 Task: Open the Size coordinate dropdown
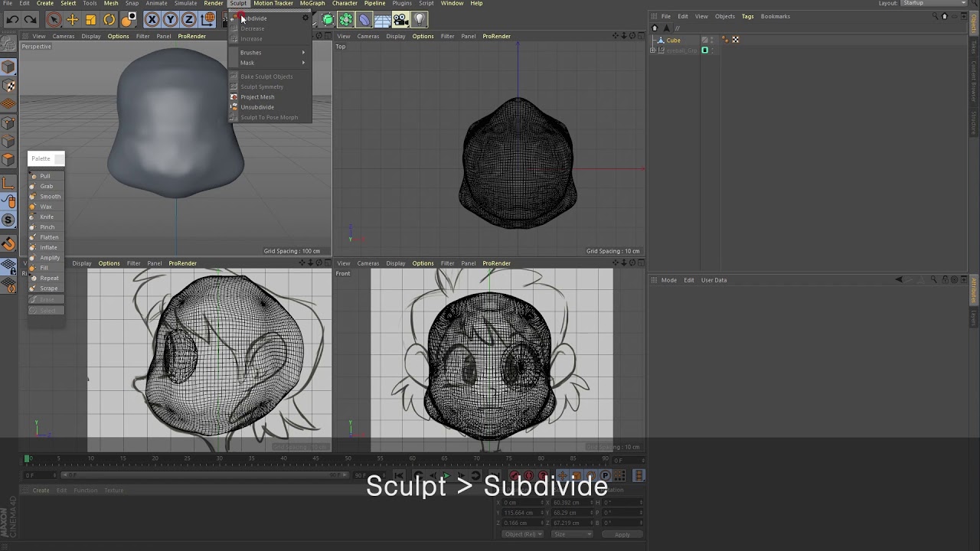[x=571, y=534]
